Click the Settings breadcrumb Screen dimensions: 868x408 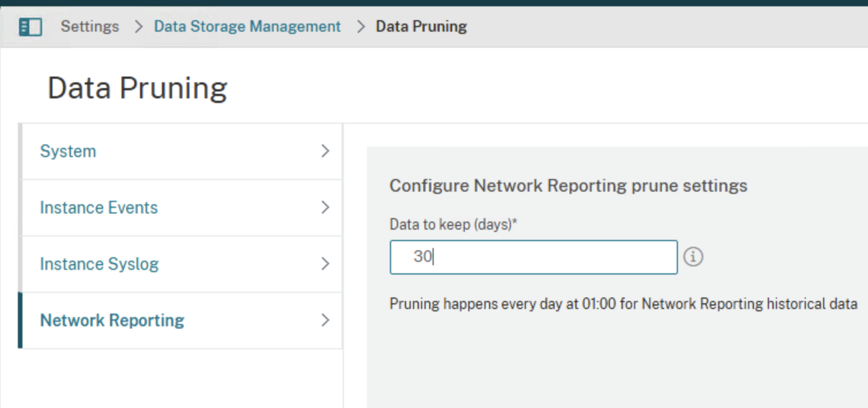coord(90,26)
